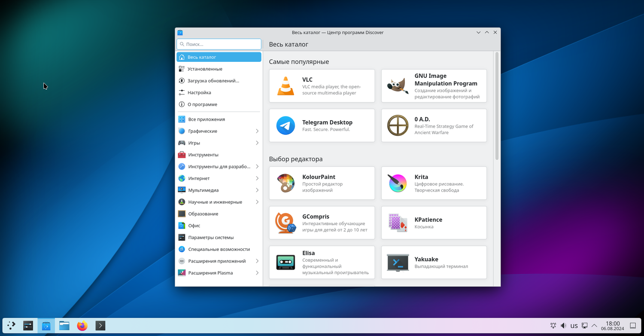Expand the Интернет category chevron
Viewport: 644px width, 336px height.
[x=257, y=178]
